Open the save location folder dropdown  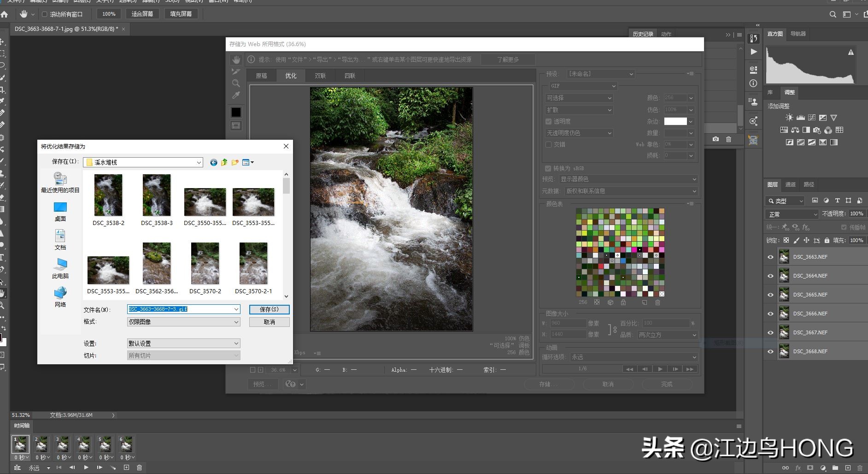199,162
